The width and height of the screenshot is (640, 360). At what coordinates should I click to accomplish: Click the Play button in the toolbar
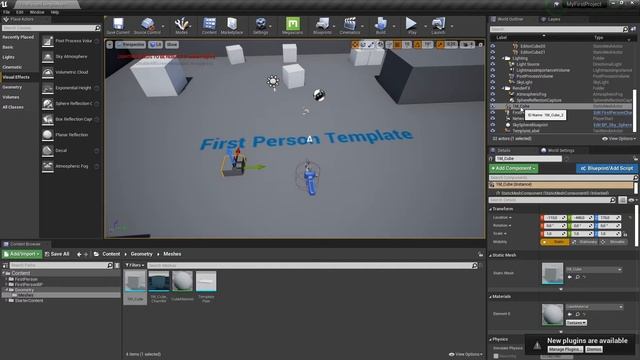[x=411, y=24]
